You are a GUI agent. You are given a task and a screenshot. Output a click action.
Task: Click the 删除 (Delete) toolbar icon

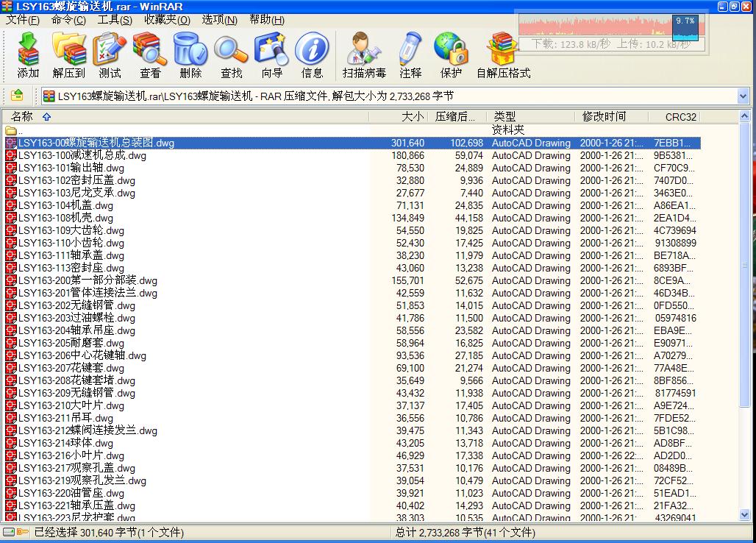[190, 49]
